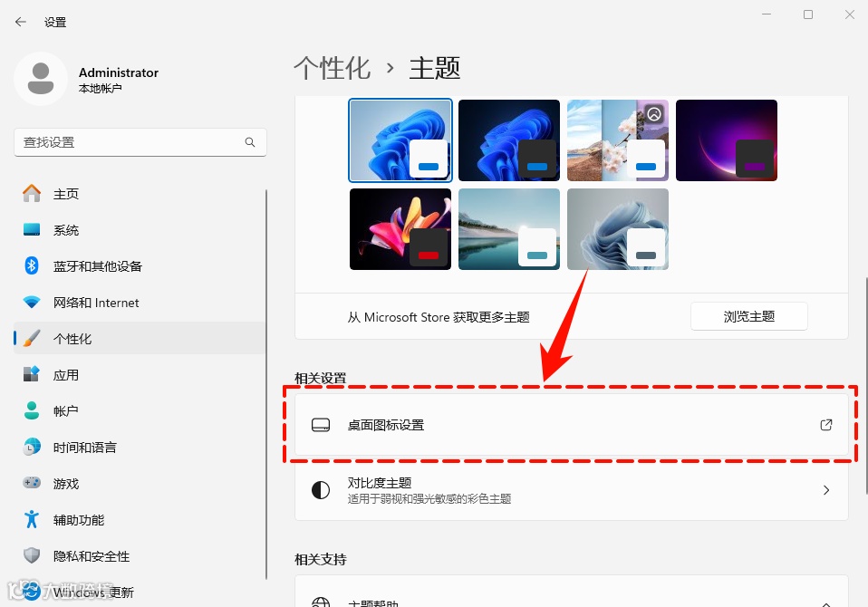This screenshot has height=607, width=868.
Task: Collapse the 主题帮助 section chevron
Action: [826, 604]
